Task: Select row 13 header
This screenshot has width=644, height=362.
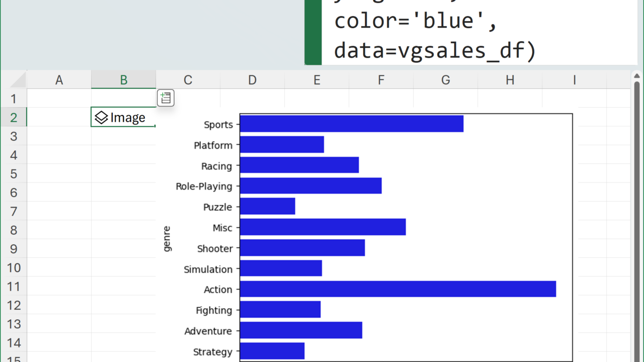Action: tap(14, 324)
